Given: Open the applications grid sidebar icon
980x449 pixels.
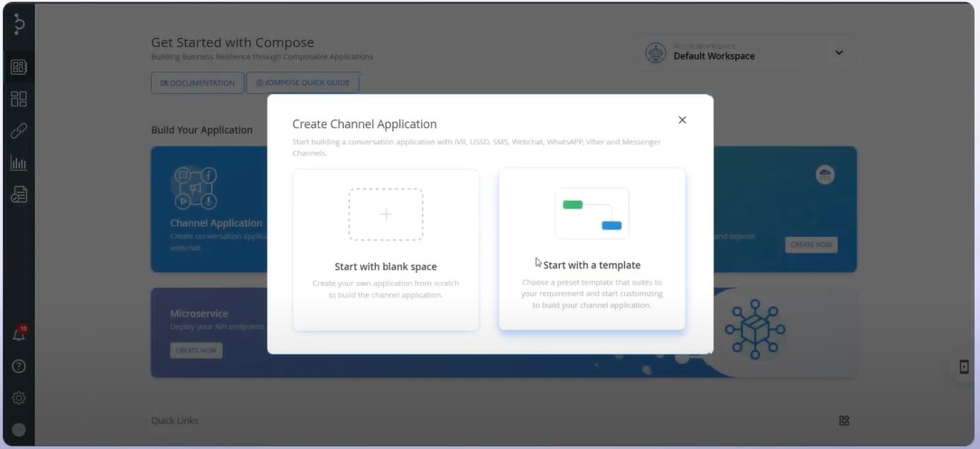Looking at the screenshot, I should tap(18, 99).
